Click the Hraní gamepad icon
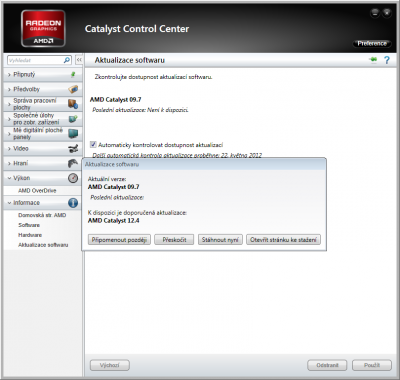Image resolution: width=400 pixels, height=380 pixels. coord(73,163)
